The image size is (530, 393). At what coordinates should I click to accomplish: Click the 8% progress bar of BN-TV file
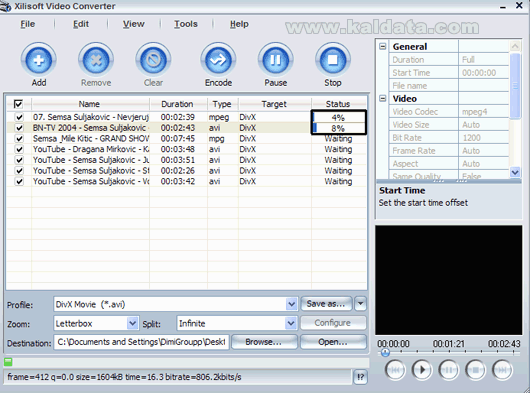[x=338, y=128]
